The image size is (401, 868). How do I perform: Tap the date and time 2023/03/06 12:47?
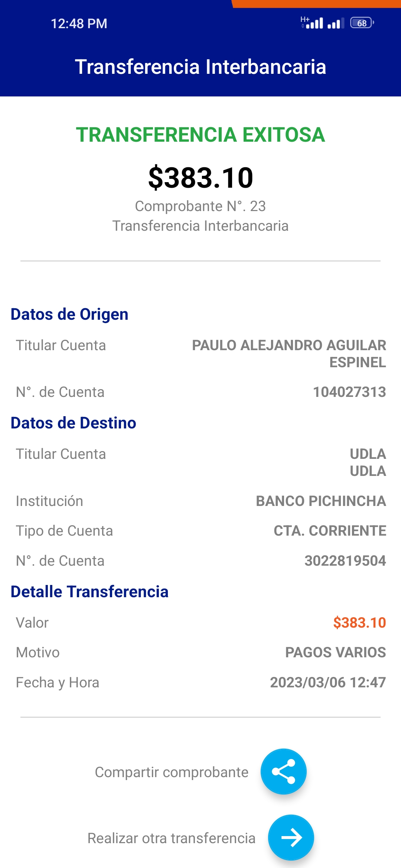click(328, 683)
